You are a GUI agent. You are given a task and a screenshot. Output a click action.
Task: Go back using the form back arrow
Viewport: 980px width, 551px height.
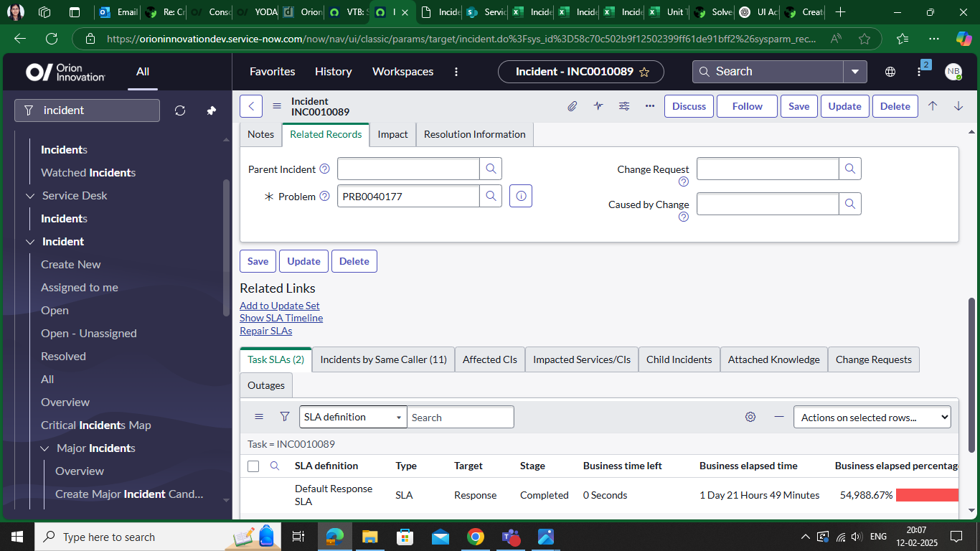pyautogui.click(x=251, y=106)
